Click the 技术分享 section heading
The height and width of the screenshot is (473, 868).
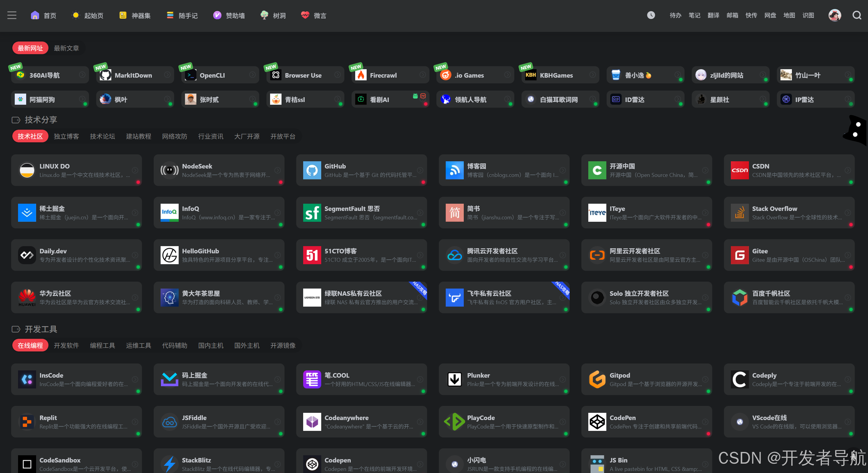[x=41, y=120]
